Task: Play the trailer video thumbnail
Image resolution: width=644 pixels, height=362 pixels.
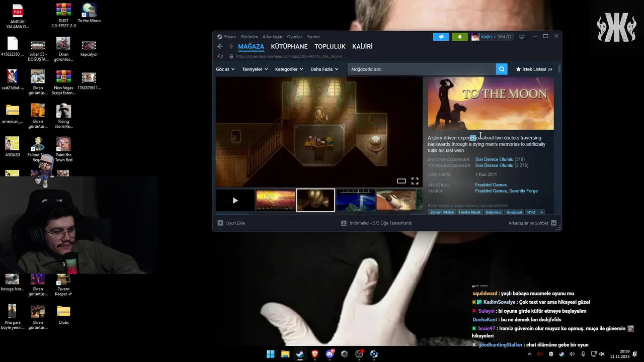Action: pos(235,200)
